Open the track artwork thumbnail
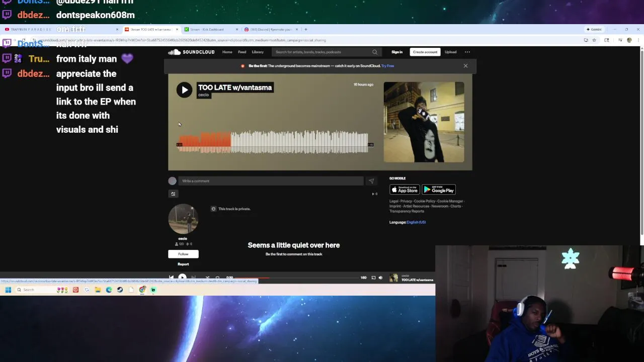The width and height of the screenshot is (644, 362). [x=424, y=122]
